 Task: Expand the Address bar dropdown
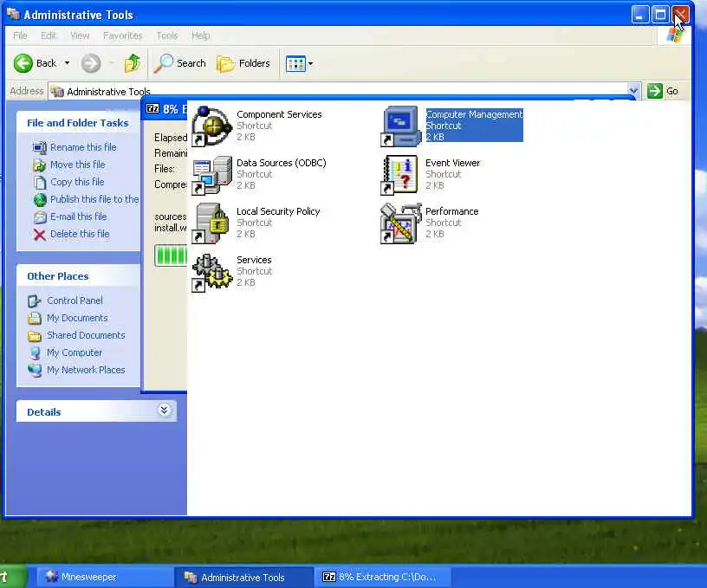point(633,91)
